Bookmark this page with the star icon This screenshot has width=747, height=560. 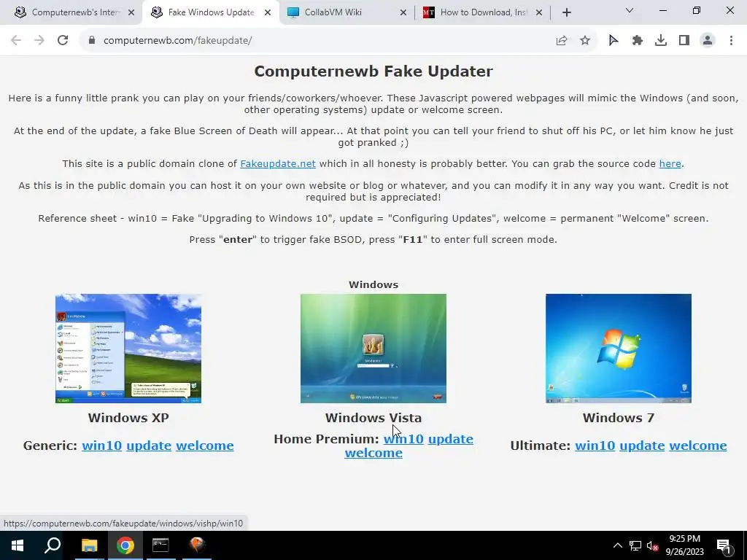(585, 41)
